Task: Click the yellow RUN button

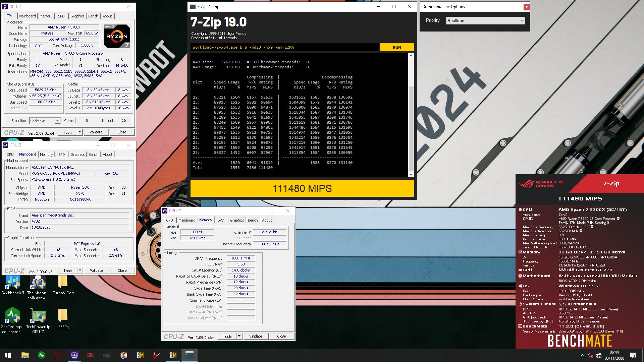Action: 397,47
